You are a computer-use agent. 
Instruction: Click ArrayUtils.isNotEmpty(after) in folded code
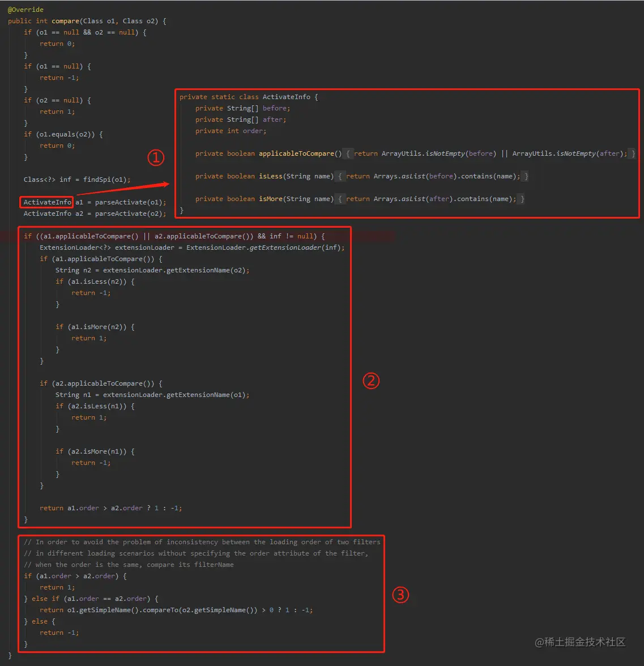point(568,153)
